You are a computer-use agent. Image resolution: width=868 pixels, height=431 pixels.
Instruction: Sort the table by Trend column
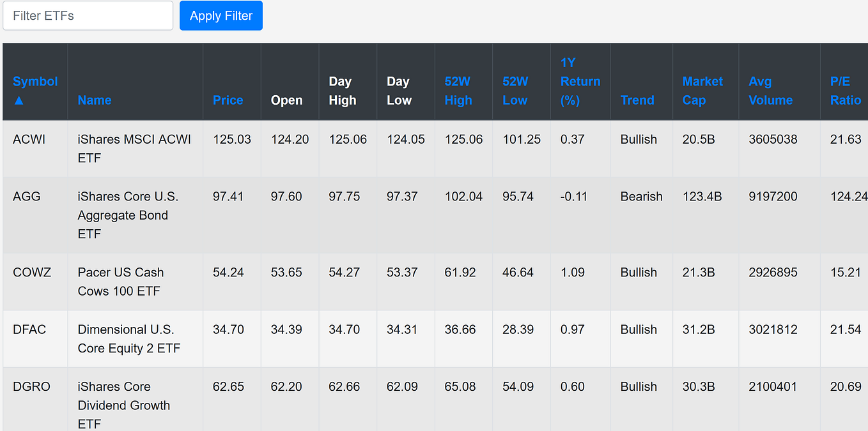click(637, 100)
